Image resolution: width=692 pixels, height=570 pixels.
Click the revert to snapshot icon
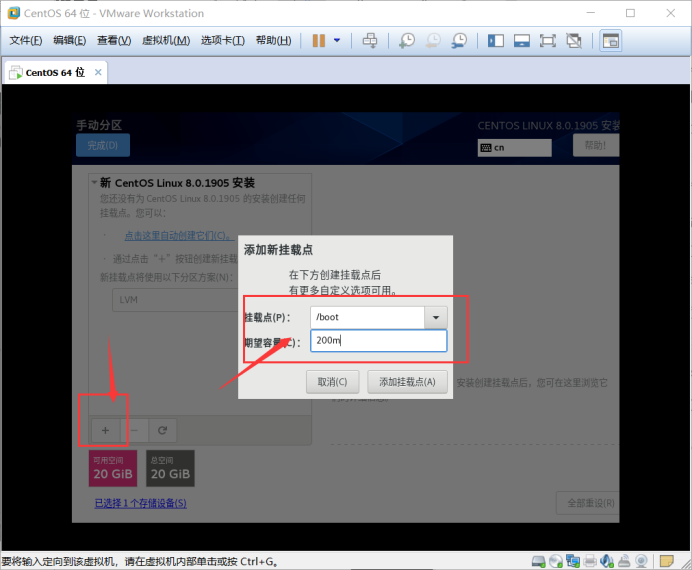pos(433,41)
